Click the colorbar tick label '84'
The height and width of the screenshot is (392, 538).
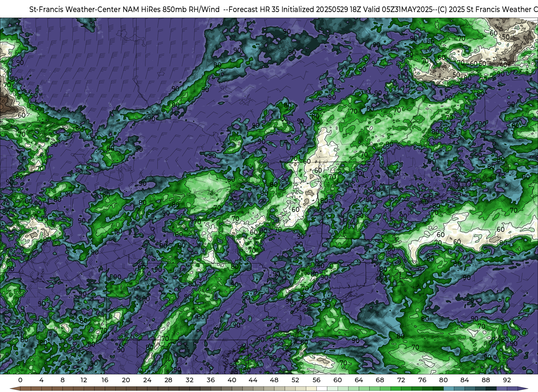[x=465, y=380]
